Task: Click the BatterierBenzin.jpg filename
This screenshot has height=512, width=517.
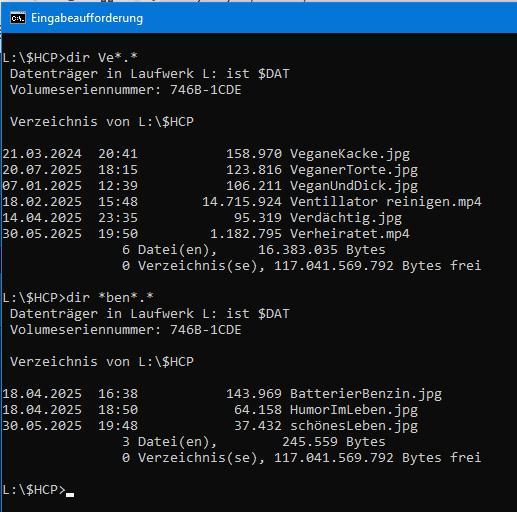Action: coord(366,394)
